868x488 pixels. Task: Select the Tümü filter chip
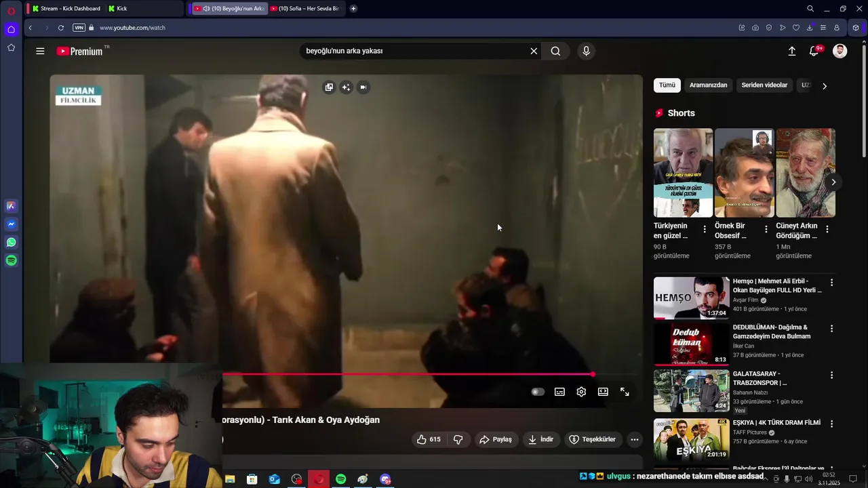coord(667,85)
